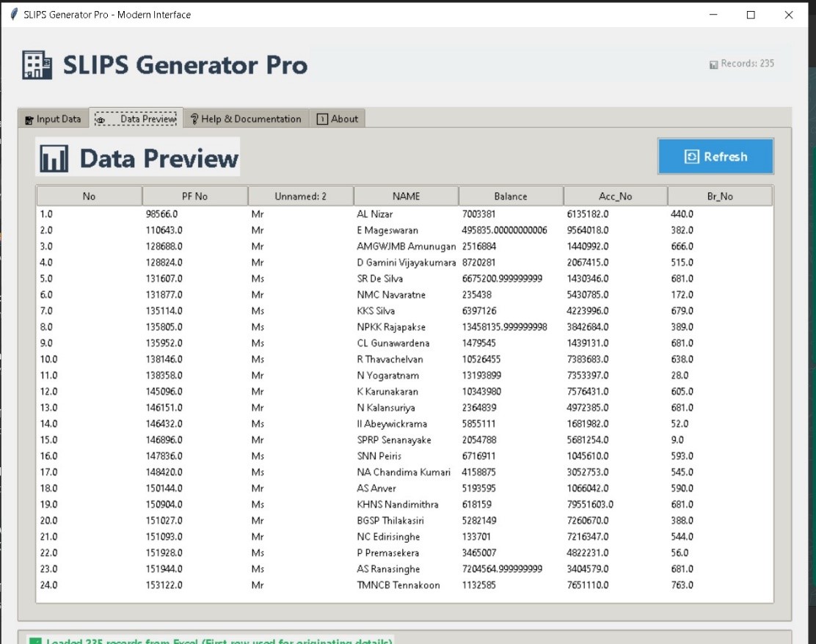The height and width of the screenshot is (644, 816).
Task: Switch to the Input Data tab
Action: [x=53, y=119]
